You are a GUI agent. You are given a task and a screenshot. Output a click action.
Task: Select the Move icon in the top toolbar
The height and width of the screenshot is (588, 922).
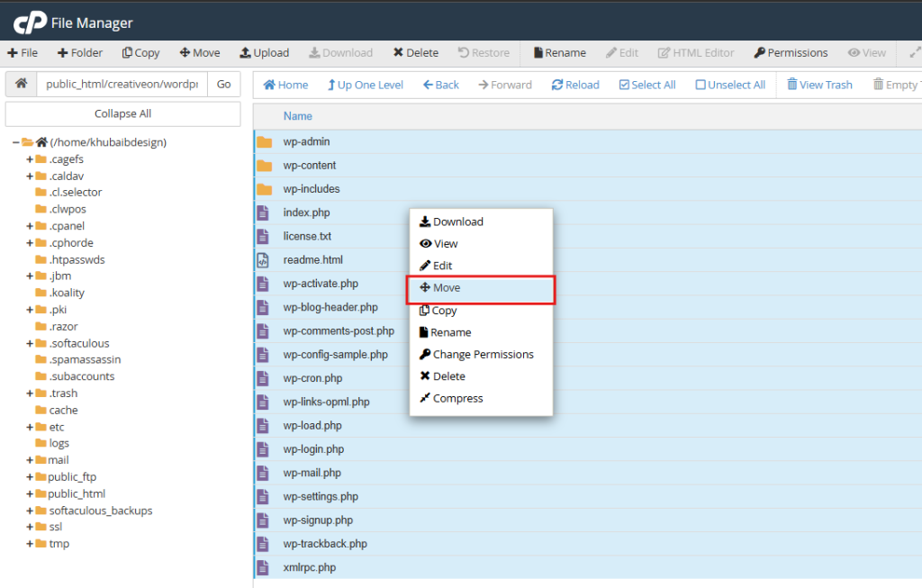click(200, 52)
